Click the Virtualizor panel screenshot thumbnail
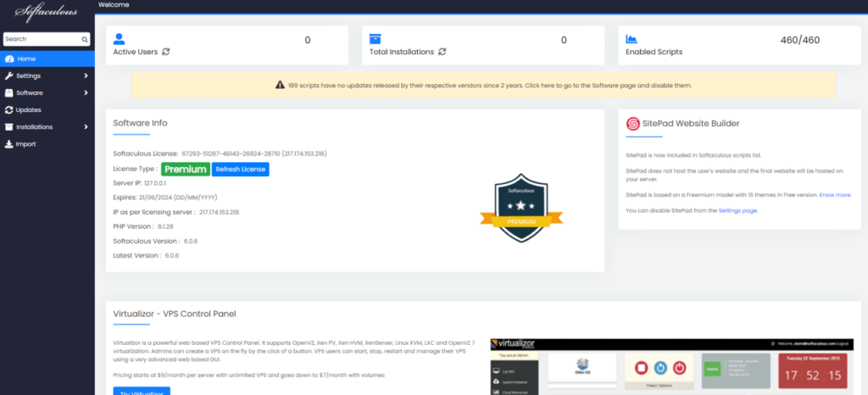The image size is (868, 395). (x=671, y=367)
